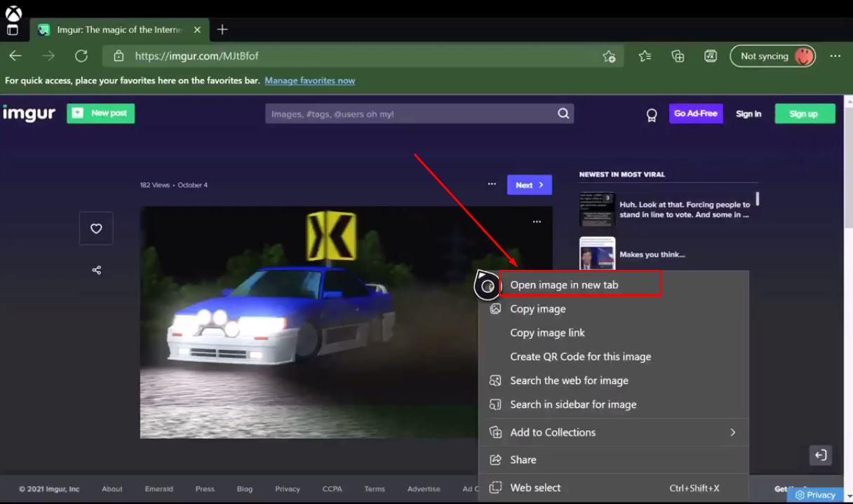
Task: Click the magnifying glass in Imgur search bar
Action: (563, 113)
